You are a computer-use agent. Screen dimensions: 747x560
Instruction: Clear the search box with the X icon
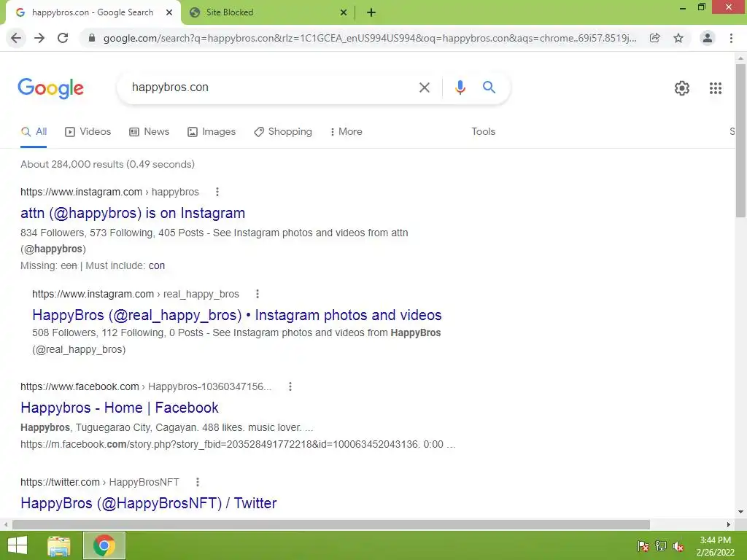[424, 87]
